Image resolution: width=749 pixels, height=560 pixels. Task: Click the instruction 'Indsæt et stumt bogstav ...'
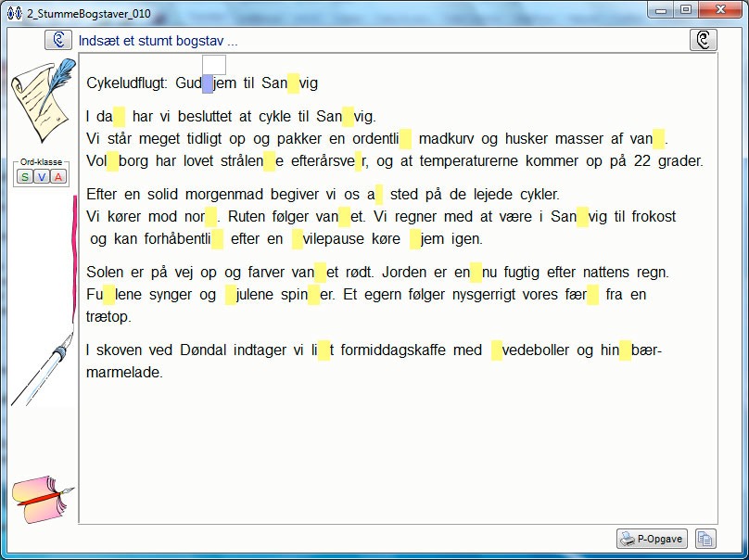(x=159, y=41)
